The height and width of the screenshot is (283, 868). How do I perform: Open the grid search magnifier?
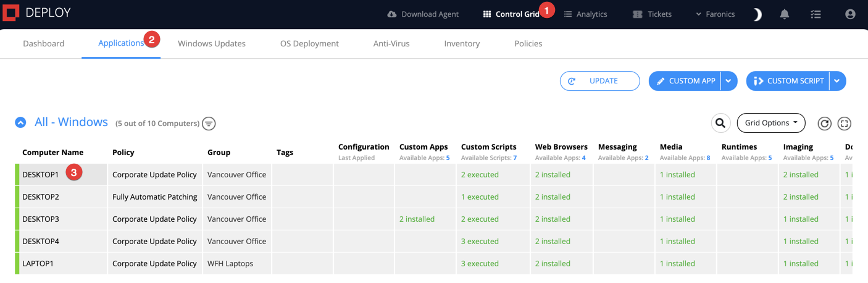[720, 123]
